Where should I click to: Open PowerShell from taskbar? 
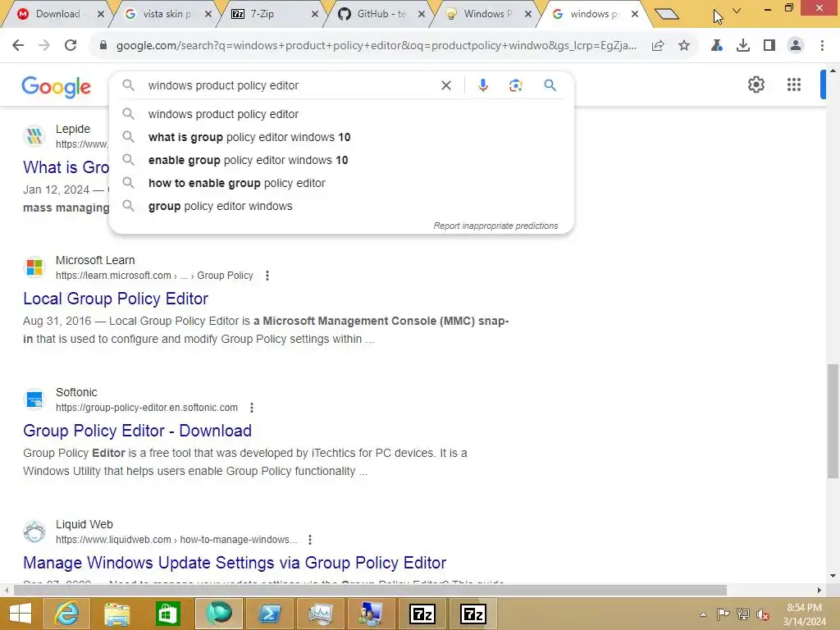(x=269, y=614)
